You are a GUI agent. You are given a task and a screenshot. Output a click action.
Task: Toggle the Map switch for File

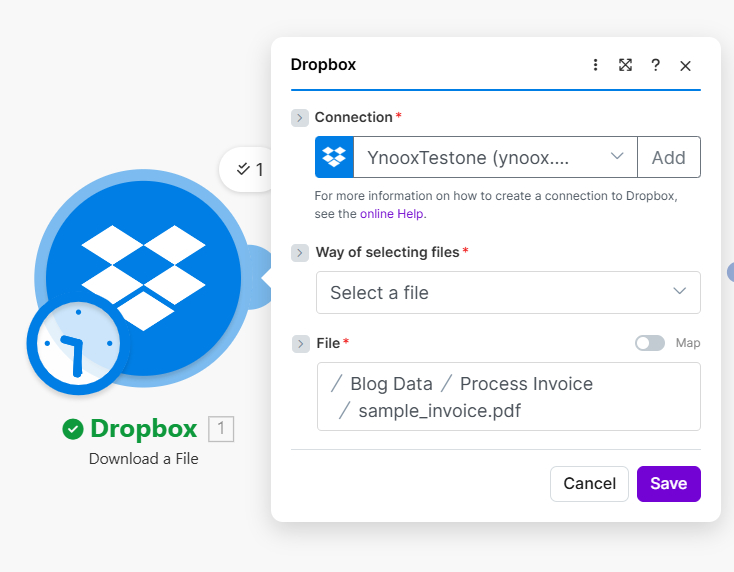650,343
